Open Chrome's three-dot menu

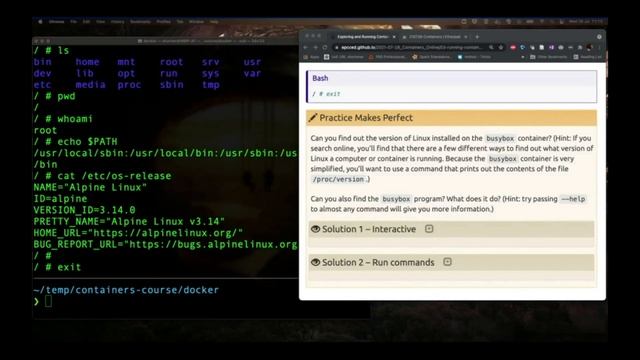pyautogui.click(x=599, y=47)
